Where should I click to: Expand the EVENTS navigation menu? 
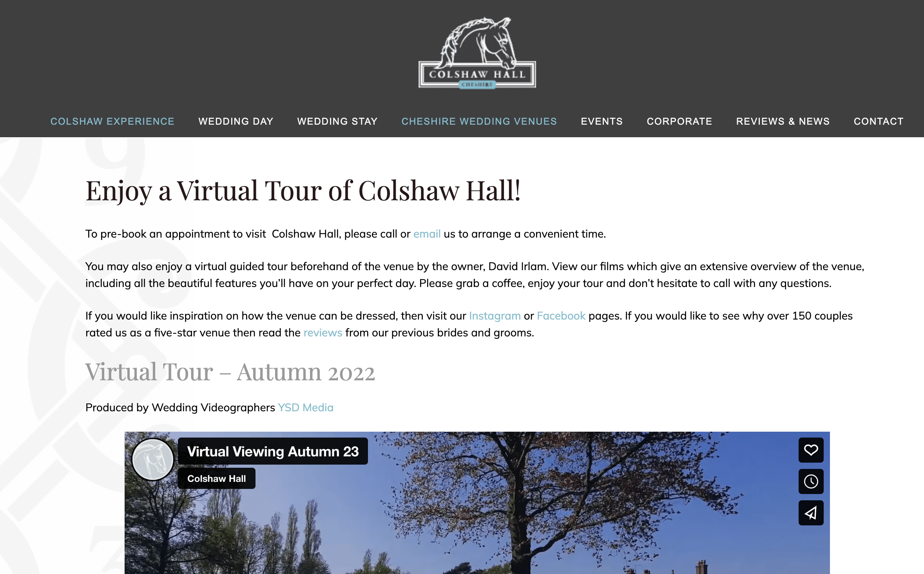pyautogui.click(x=602, y=120)
